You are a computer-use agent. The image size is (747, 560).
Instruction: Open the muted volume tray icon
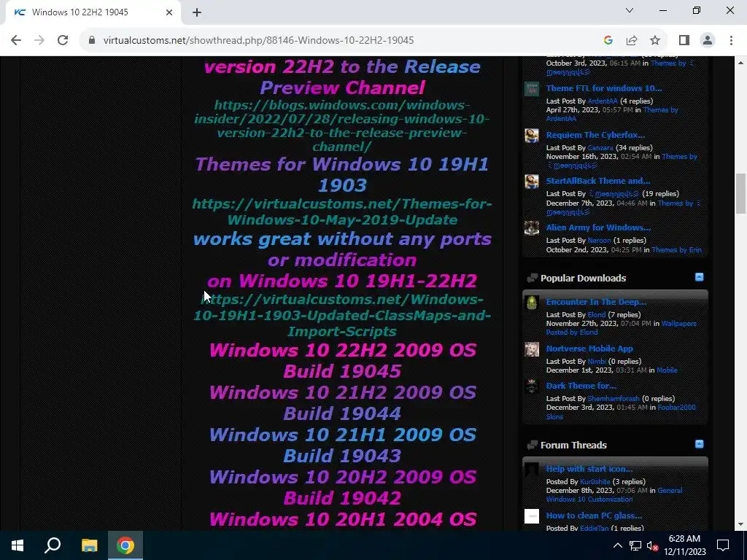pos(653,545)
